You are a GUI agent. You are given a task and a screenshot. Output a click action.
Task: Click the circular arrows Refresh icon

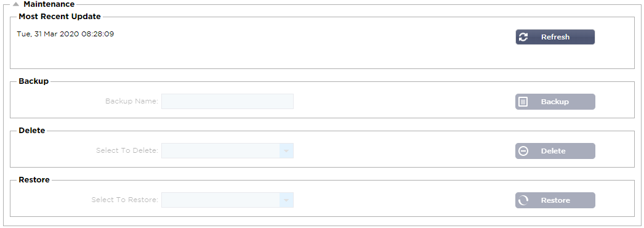(523, 37)
